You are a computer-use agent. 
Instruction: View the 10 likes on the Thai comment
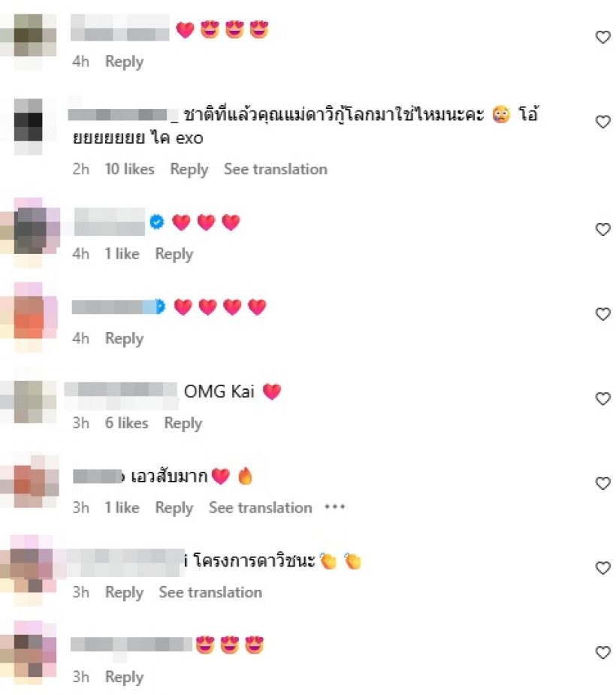(x=129, y=169)
